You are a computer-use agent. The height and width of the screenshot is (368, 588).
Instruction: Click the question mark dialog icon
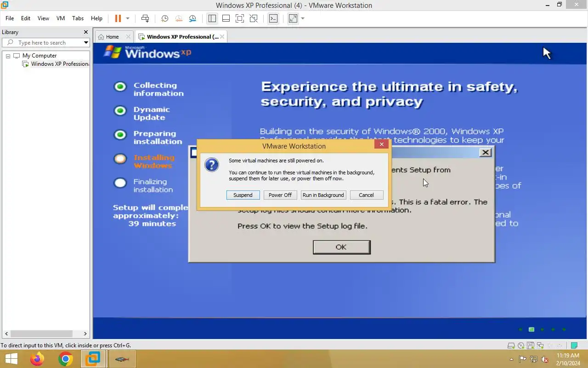point(212,165)
